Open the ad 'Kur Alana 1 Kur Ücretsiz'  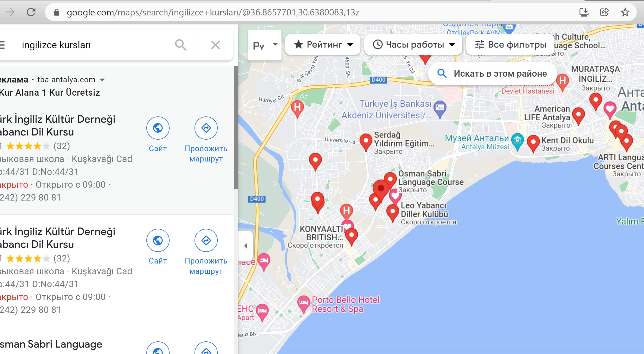click(50, 92)
